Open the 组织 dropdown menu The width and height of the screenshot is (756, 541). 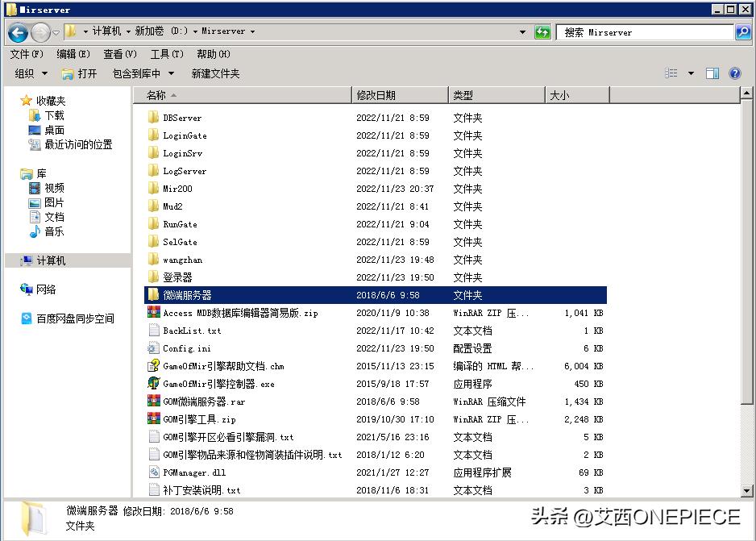(x=30, y=73)
